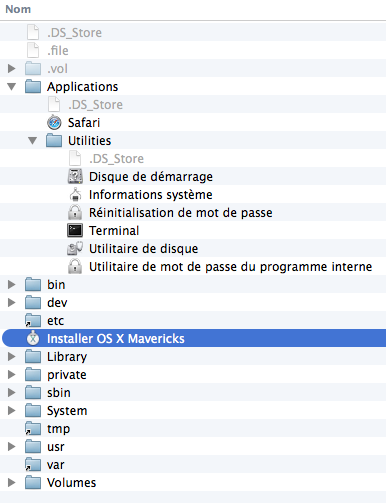Click the System folder icon
This screenshot has width=386, height=503.
(33, 411)
